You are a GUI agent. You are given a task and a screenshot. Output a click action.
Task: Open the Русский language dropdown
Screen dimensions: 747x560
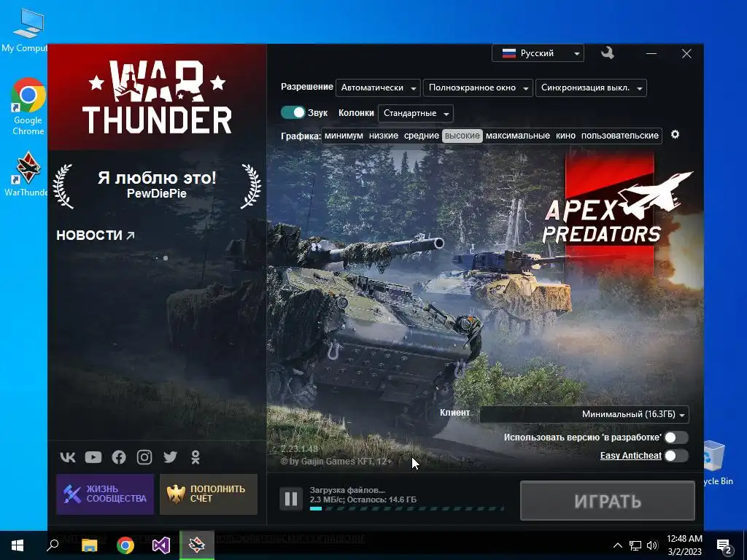point(538,53)
